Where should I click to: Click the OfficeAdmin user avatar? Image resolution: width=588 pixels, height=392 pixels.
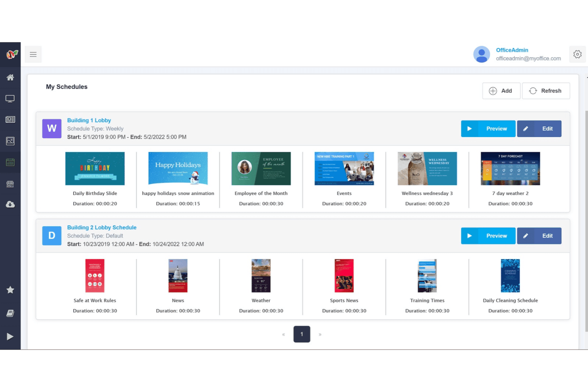coord(482,54)
